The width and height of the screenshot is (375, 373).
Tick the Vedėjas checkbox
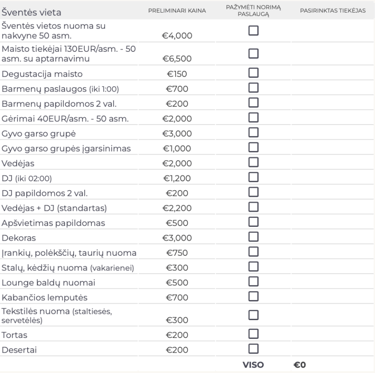(x=253, y=162)
